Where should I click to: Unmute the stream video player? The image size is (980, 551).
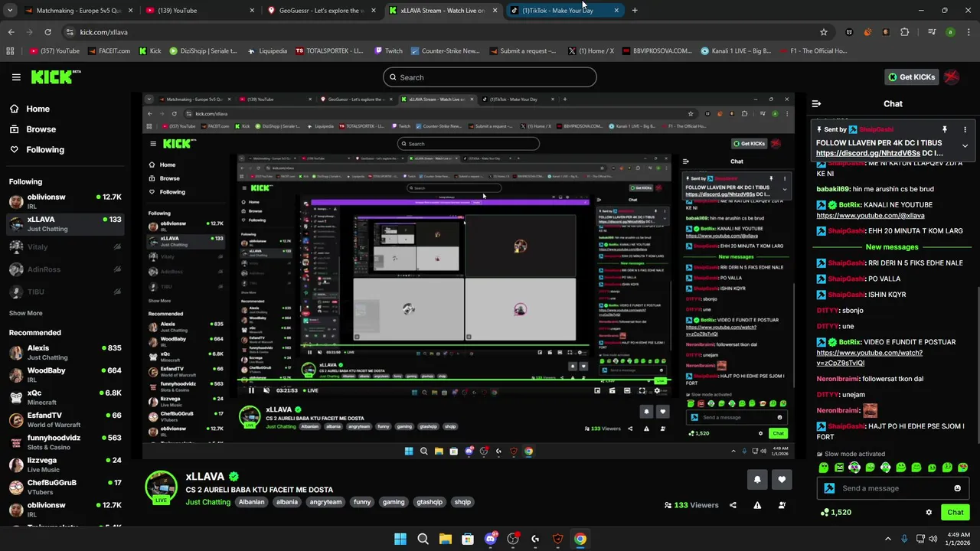click(x=266, y=390)
